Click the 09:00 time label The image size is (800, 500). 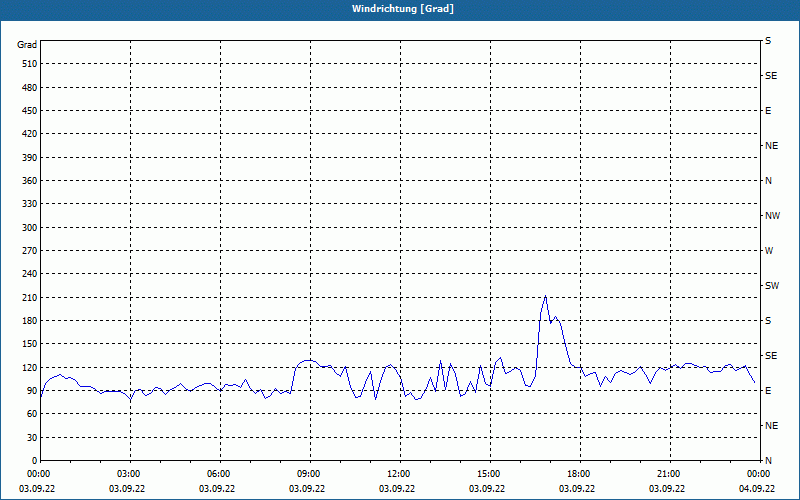310,474
